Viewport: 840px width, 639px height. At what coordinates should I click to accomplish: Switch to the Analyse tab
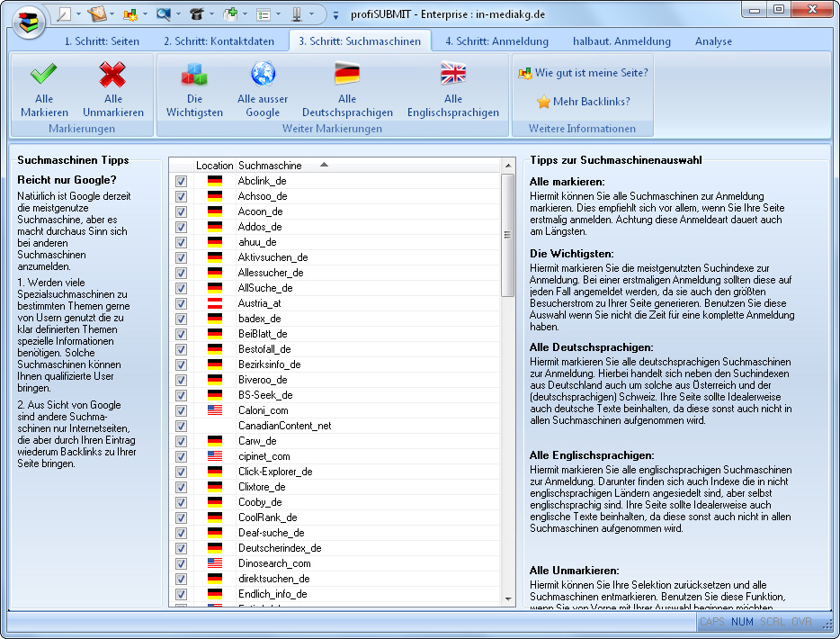coord(713,41)
